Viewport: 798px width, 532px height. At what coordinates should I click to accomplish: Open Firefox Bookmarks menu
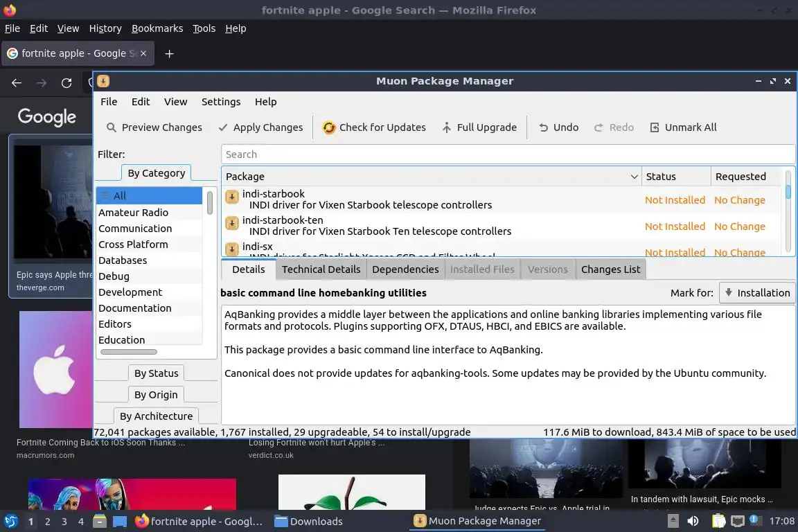[157, 28]
